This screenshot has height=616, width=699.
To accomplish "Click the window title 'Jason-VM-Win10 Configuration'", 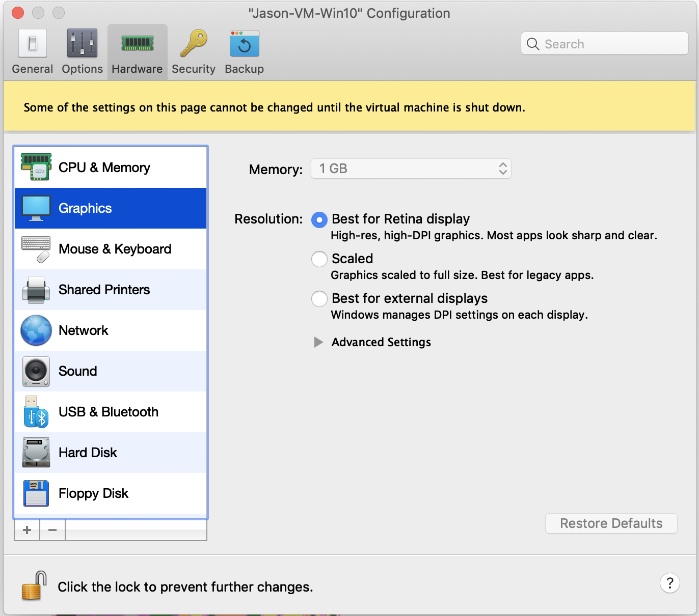I will point(349,13).
